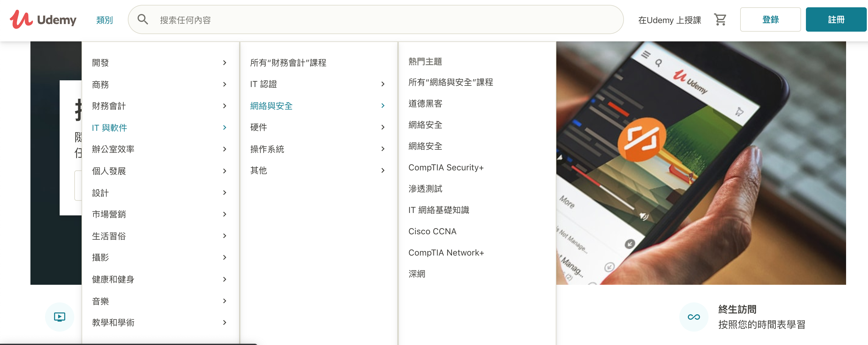Click the Udemy logo
The image size is (868, 345).
43,19
